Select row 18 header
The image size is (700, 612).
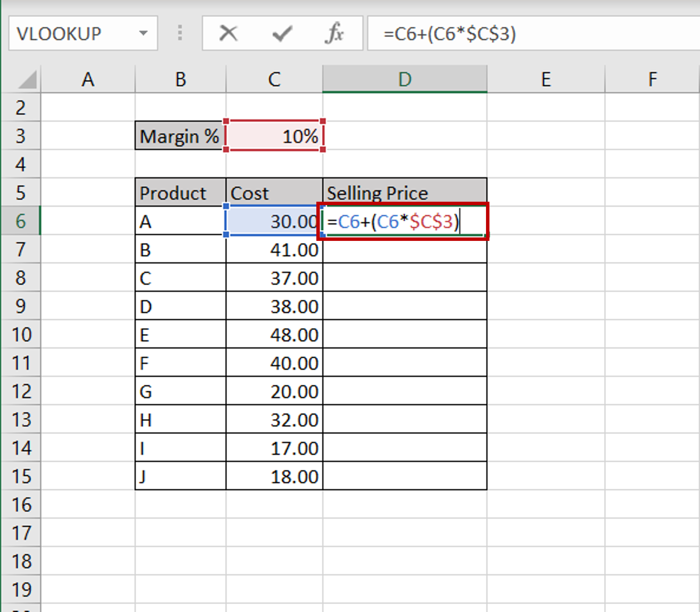(x=21, y=561)
